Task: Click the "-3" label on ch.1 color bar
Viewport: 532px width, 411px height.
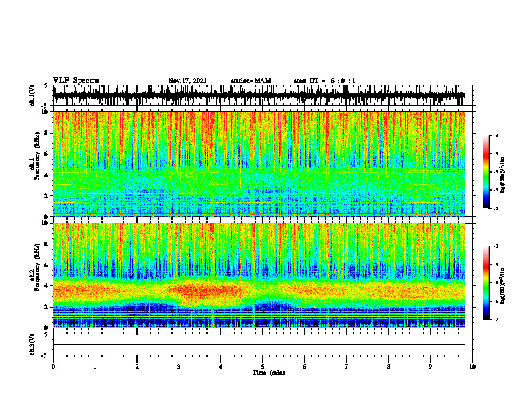Action: pos(496,135)
